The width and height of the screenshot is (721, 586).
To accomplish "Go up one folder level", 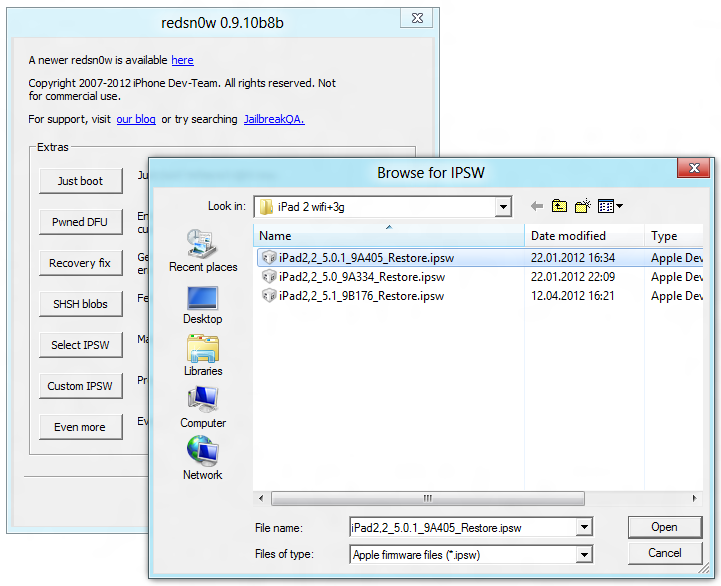I will [559, 206].
